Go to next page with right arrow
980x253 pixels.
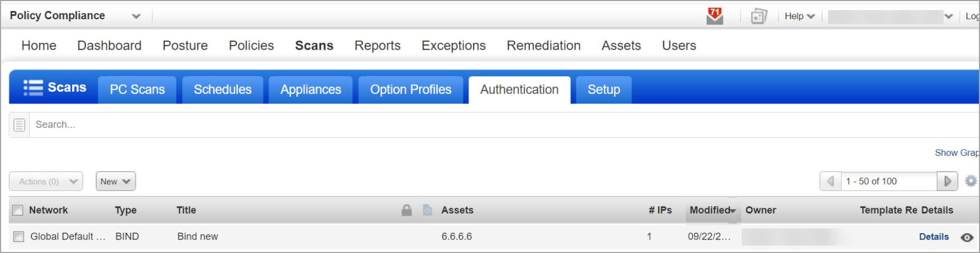[x=947, y=181]
